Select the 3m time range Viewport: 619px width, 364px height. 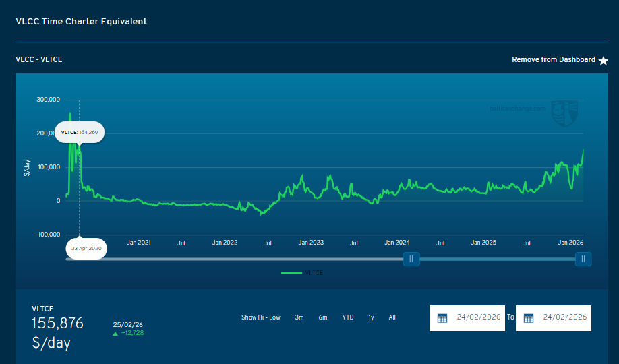click(x=299, y=317)
